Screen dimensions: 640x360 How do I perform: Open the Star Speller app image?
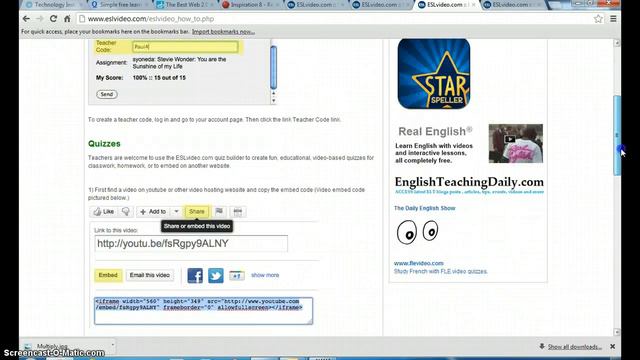[x=434, y=74]
